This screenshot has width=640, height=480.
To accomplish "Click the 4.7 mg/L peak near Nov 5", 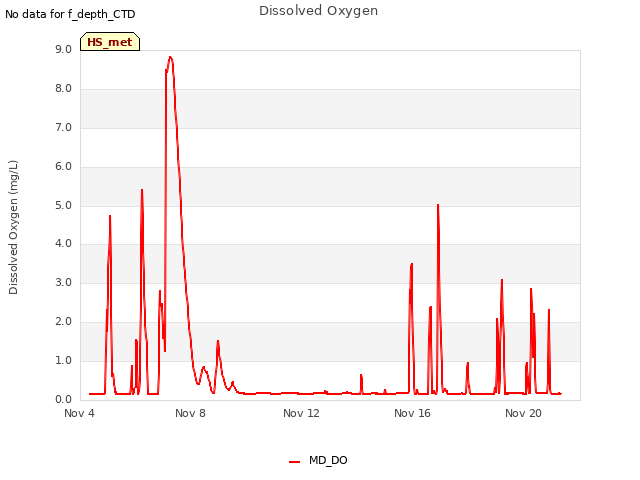I will pyautogui.click(x=110, y=216).
